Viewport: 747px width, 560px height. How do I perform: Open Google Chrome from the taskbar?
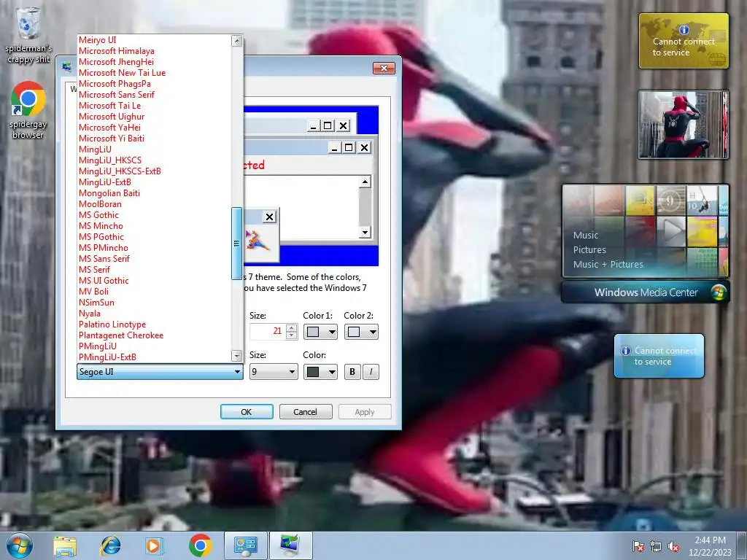200,545
